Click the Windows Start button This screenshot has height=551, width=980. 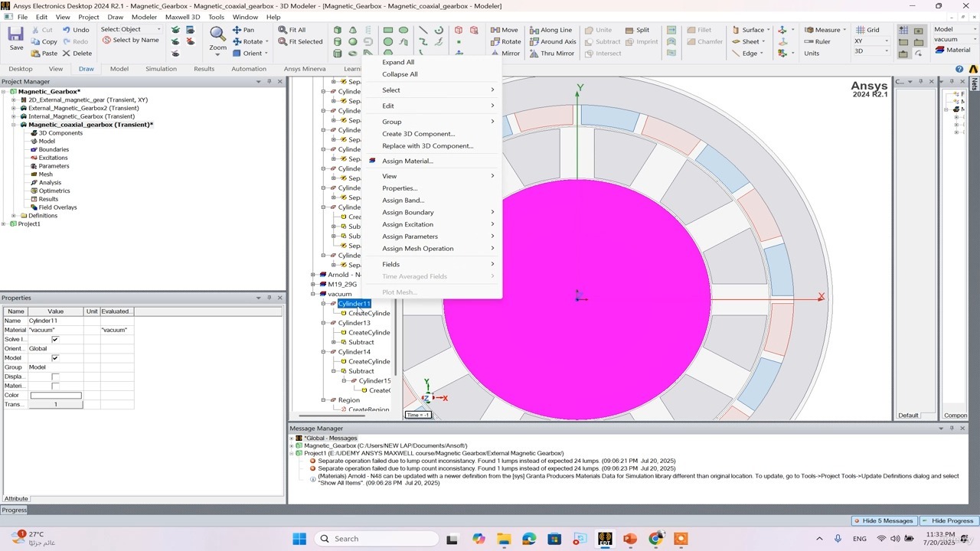[299, 539]
